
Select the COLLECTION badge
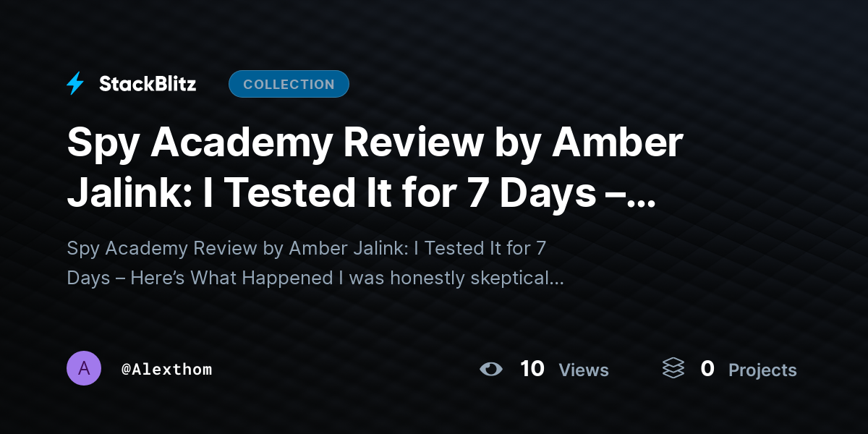coord(289,84)
